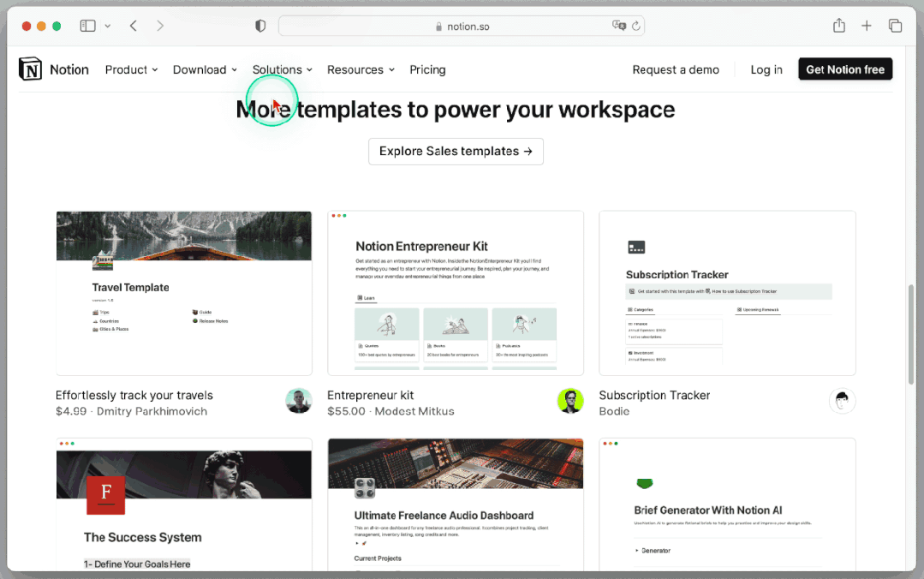Image resolution: width=924 pixels, height=579 pixels.
Task: Toggle the Safari sidebar
Action: point(87,26)
